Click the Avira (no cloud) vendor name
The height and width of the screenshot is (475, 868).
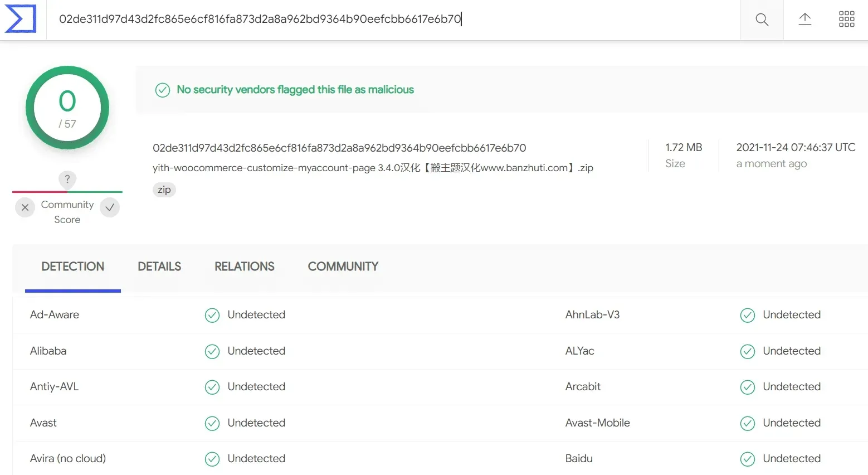tap(68, 458)
